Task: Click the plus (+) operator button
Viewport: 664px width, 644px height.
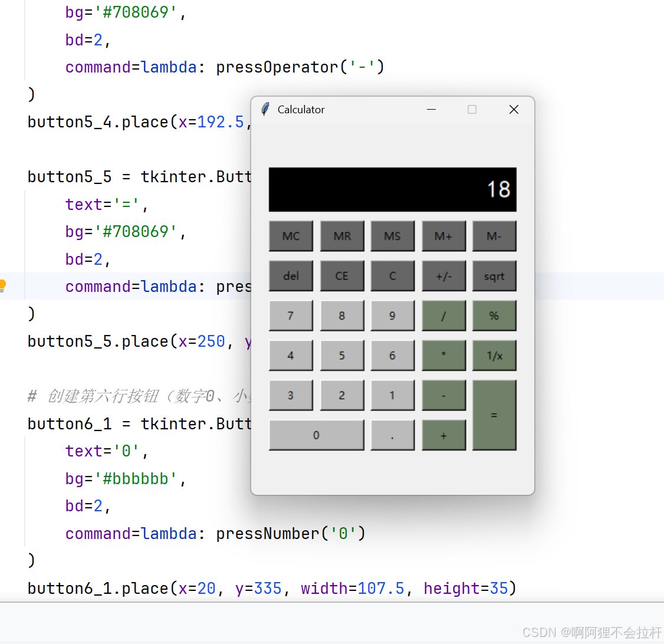Action: 444,435
